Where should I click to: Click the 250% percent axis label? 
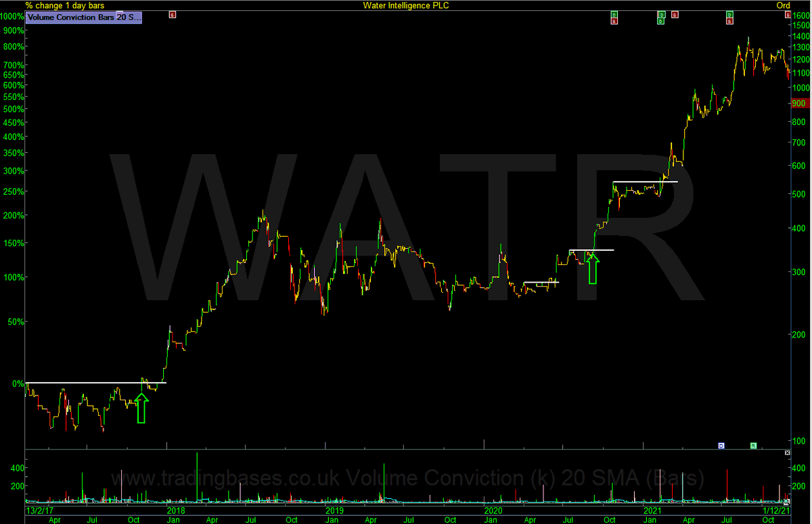pyautogui.click(x=14, y=192)
